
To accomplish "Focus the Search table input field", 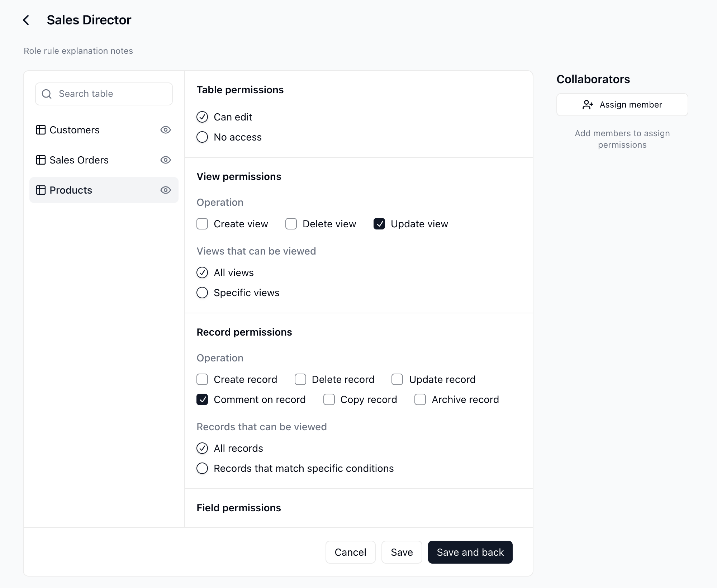I will [x=104, y=94].
